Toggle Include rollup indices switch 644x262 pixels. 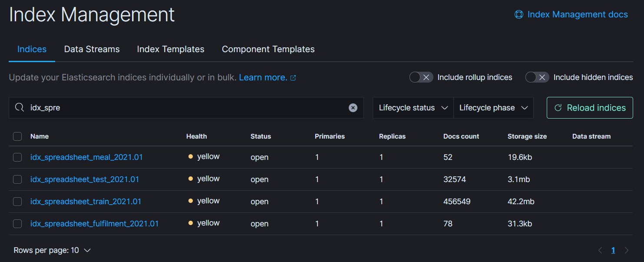click(x=421, y=77)
